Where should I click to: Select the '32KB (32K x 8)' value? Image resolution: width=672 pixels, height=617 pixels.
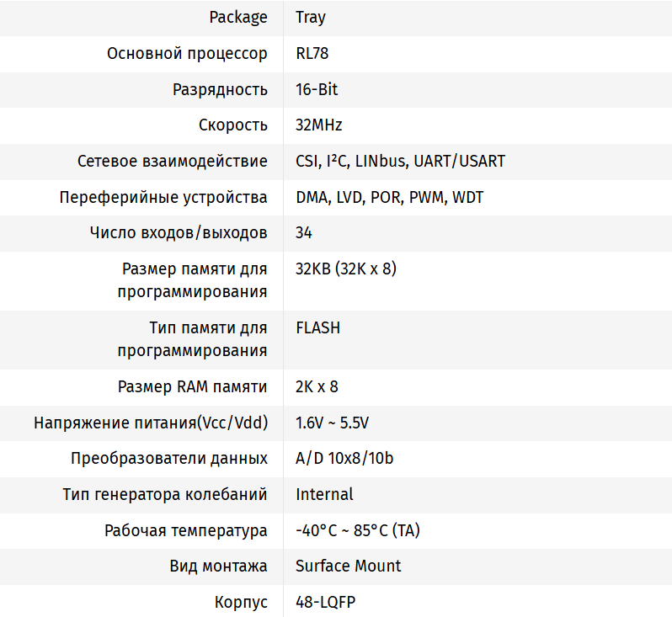(x=346, y=269)
